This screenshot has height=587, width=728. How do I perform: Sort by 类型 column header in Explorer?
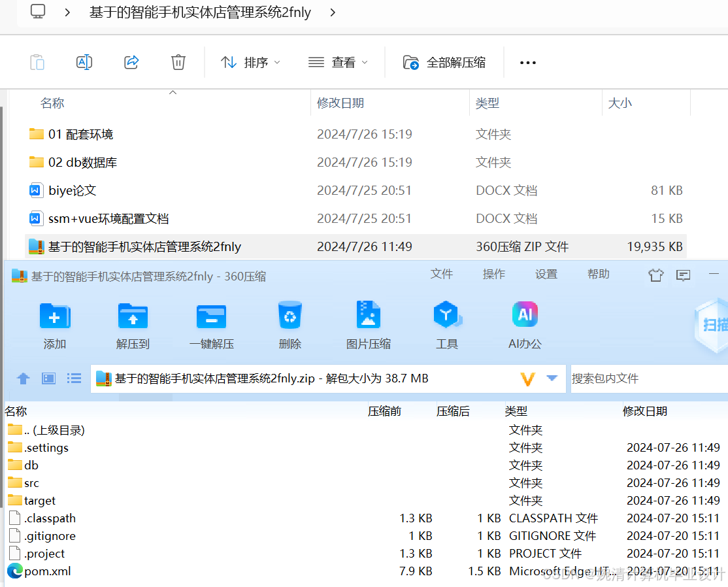(488, 103)
